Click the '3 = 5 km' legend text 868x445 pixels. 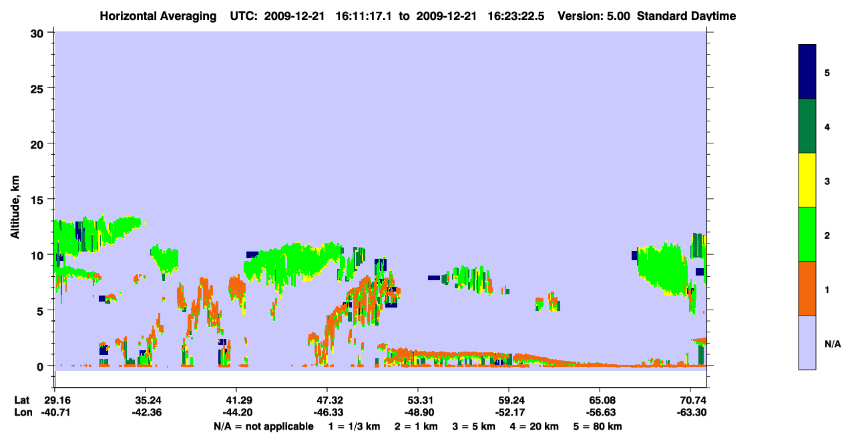tap(474, 426)
